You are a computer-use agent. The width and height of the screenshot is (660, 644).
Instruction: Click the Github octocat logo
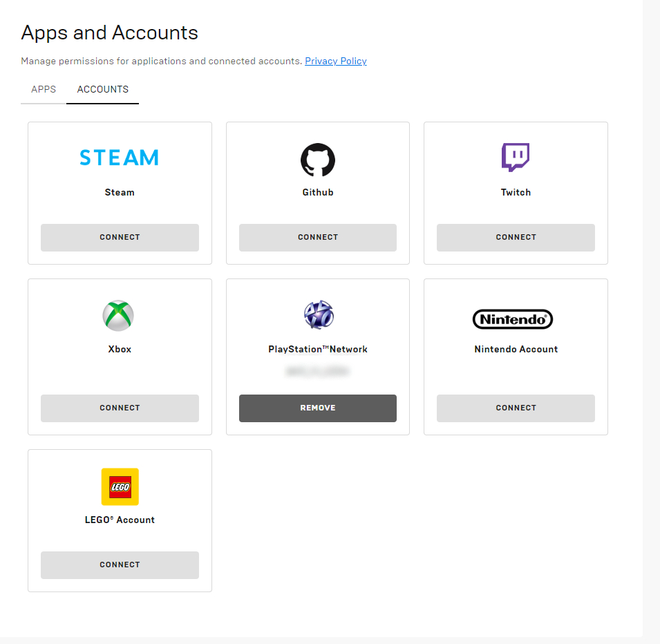pos(318,160)
